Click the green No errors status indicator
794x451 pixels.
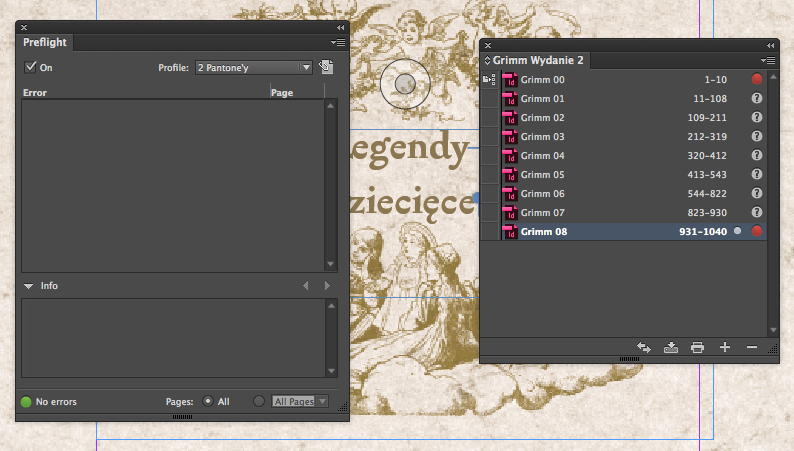coord(26,402)
